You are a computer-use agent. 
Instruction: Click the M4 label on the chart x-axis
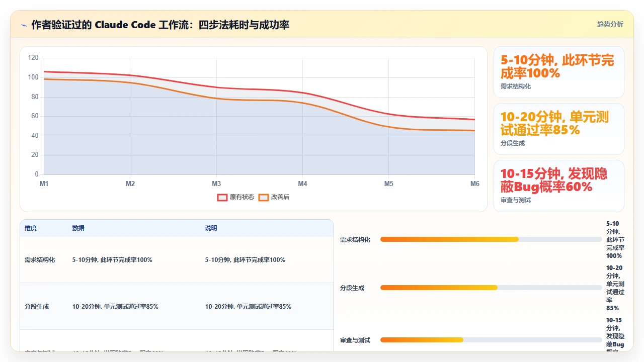[302, 184]
